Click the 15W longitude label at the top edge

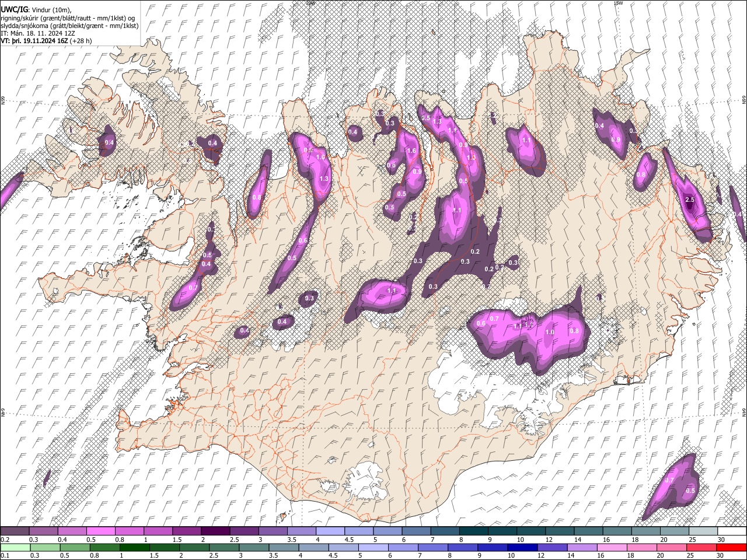pyautogui.click(x=619, y=3)
